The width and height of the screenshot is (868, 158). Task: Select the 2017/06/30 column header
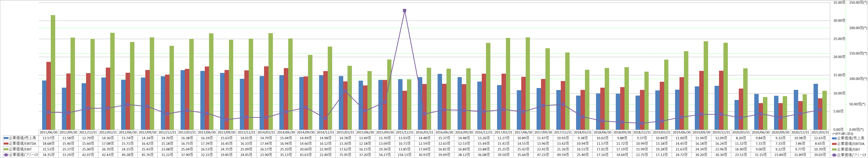[523, 132]
